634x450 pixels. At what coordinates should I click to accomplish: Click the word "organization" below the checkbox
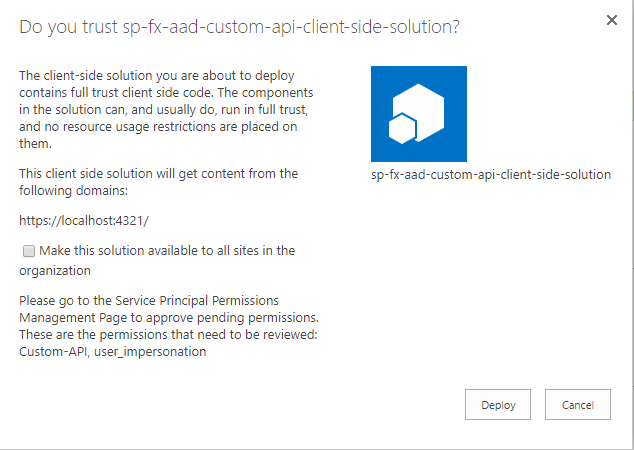point(55,270)
